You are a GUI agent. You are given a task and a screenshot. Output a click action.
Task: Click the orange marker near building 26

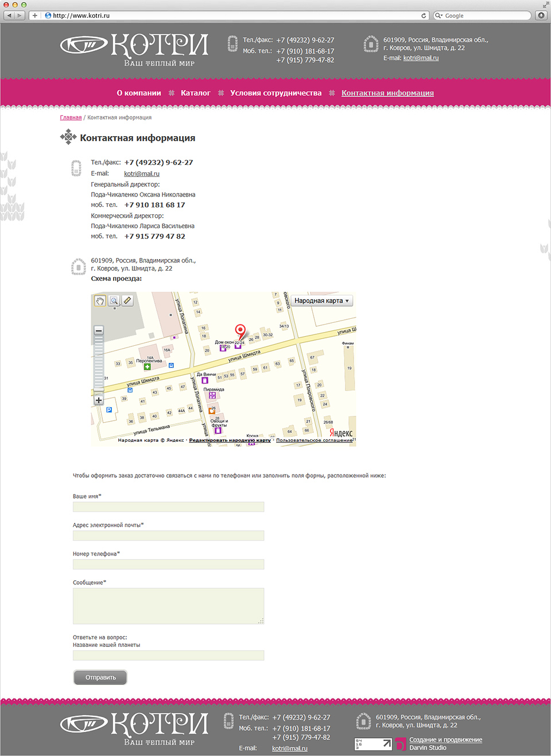pos(212,411)
